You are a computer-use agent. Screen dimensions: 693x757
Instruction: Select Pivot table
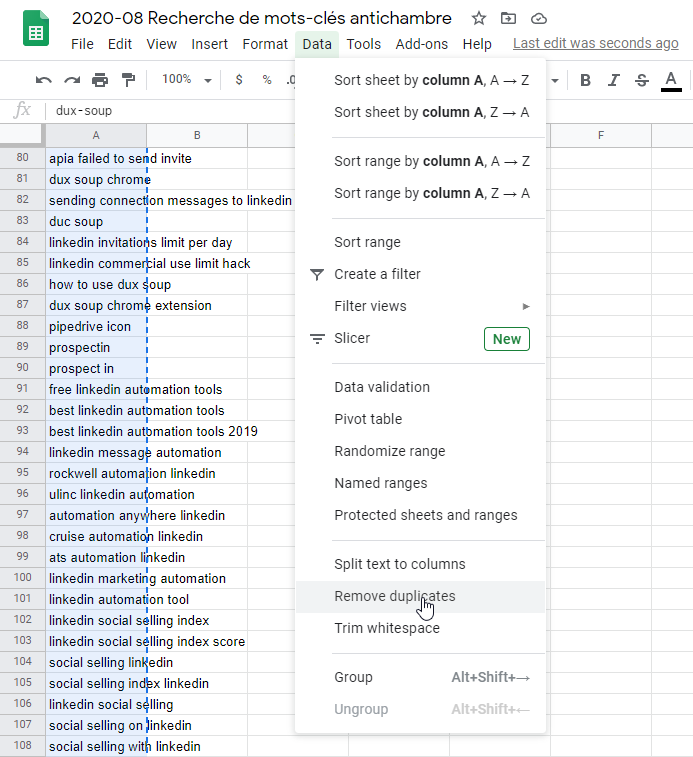pos(420,419)
